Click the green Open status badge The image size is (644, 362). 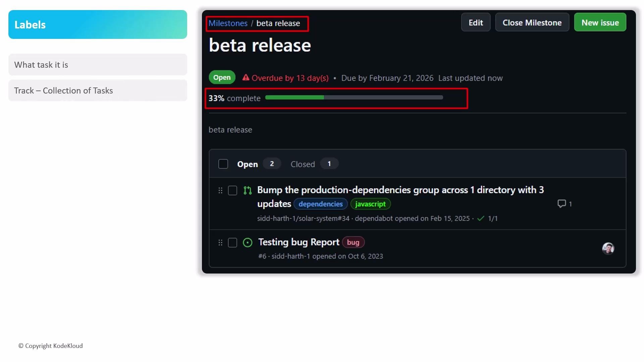tap(222, 77)
